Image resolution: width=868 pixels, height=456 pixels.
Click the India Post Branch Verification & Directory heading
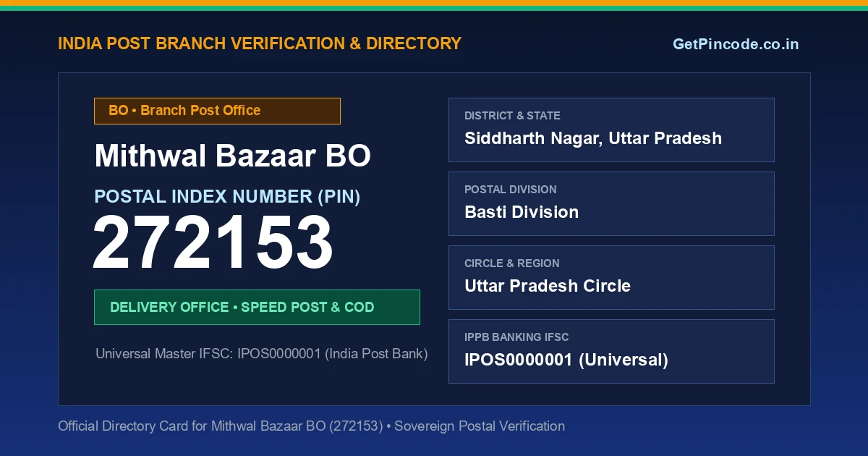click(260, 43)
